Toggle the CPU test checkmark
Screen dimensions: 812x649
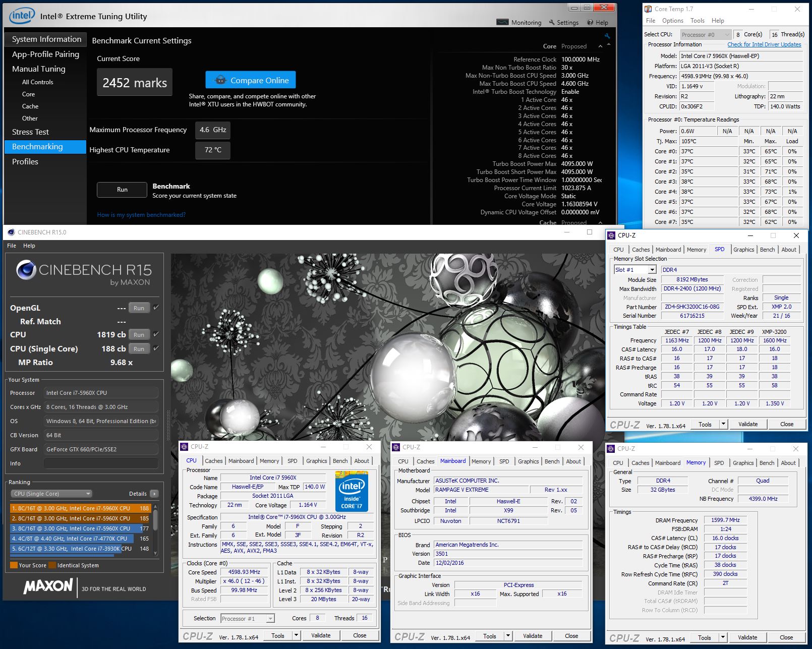[x=156, y=334]
